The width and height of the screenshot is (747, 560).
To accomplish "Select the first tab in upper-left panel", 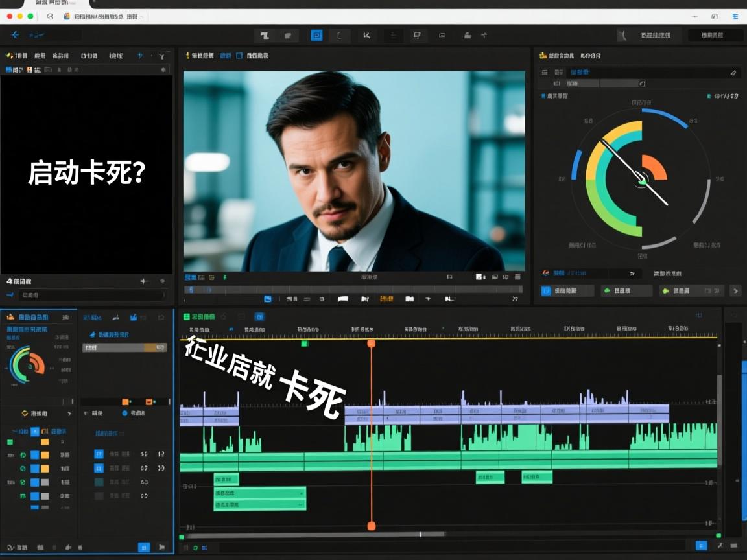I will [x=18, y=56].
